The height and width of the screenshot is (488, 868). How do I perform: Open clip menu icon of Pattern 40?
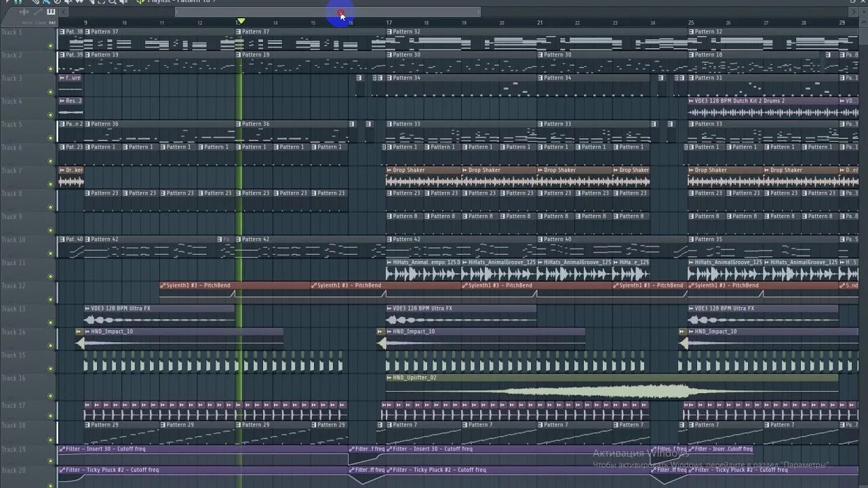(x=540, y=239)
